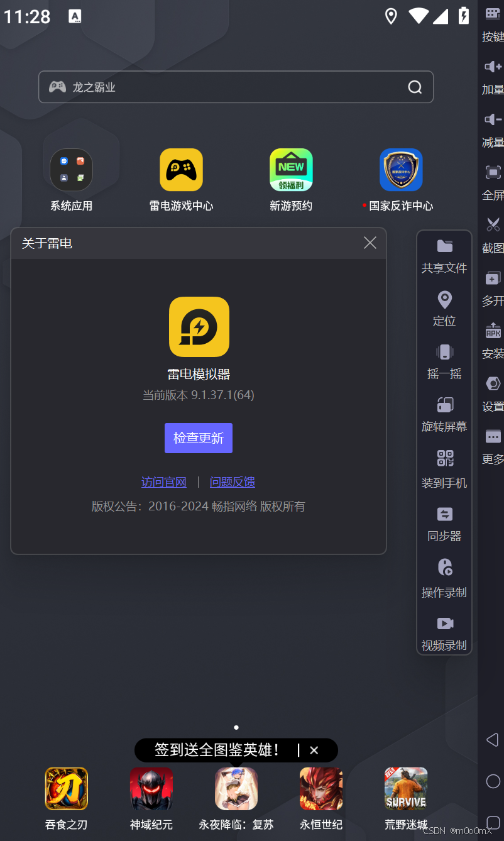Launch 荒野迷城 game
Image resolution: width=504 pixels, height=841 pixels.
[406, 789]
